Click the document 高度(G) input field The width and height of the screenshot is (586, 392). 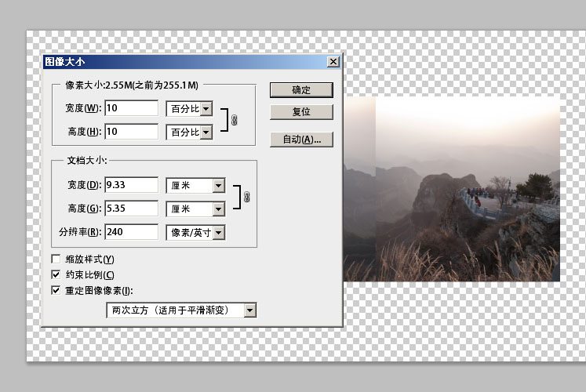coord(132,209)
